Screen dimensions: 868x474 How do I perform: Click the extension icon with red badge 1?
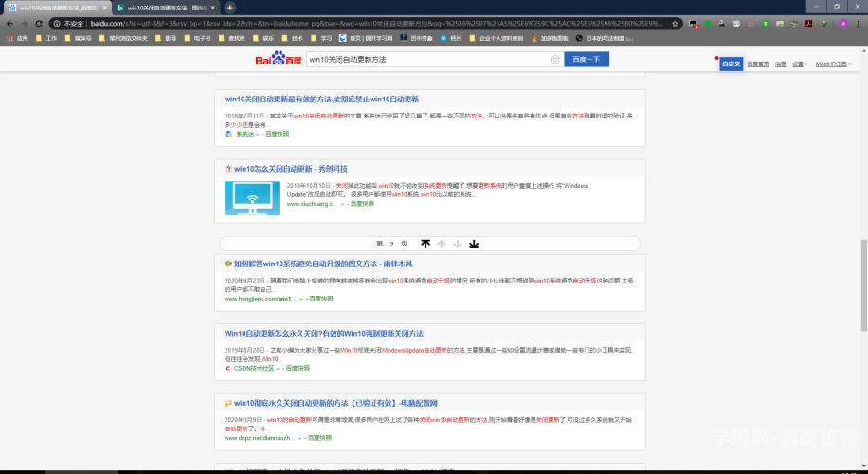pos(693,24)
